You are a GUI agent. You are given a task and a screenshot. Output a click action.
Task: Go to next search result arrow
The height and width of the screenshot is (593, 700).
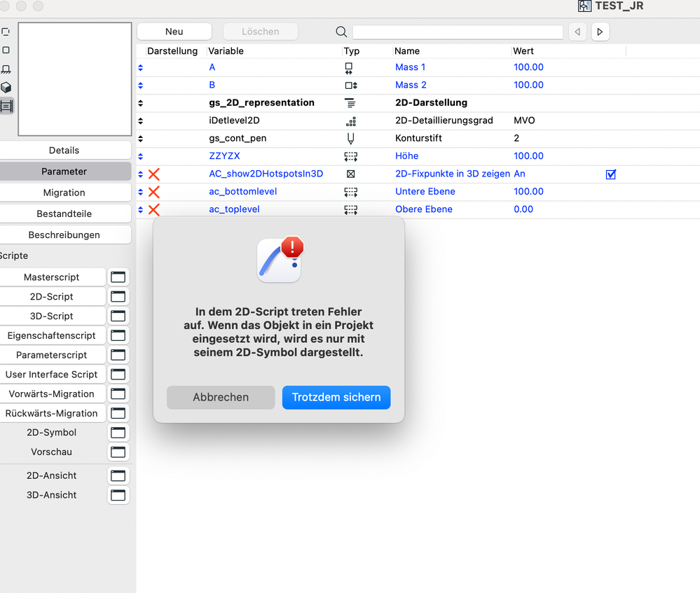click(600, 32)
